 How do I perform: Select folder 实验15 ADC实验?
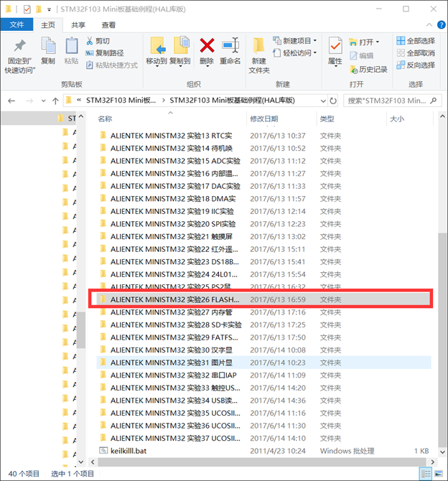click(x=264, y=161)
